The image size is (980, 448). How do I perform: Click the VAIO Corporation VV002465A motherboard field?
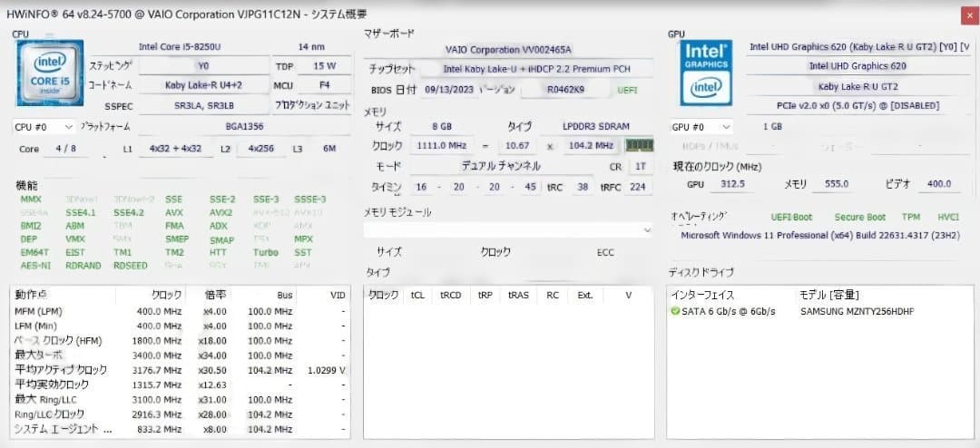[508, 49]
